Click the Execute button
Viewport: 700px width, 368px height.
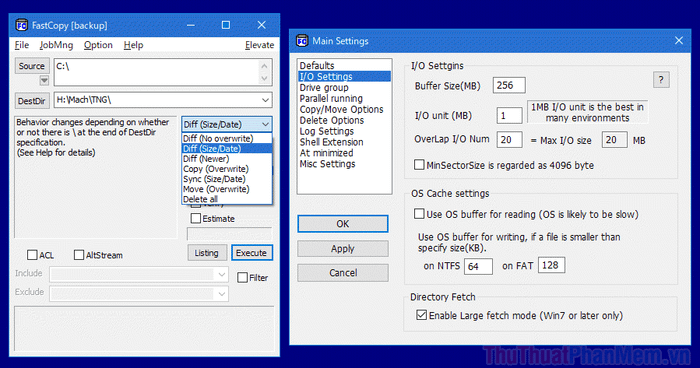pos(251,253)
